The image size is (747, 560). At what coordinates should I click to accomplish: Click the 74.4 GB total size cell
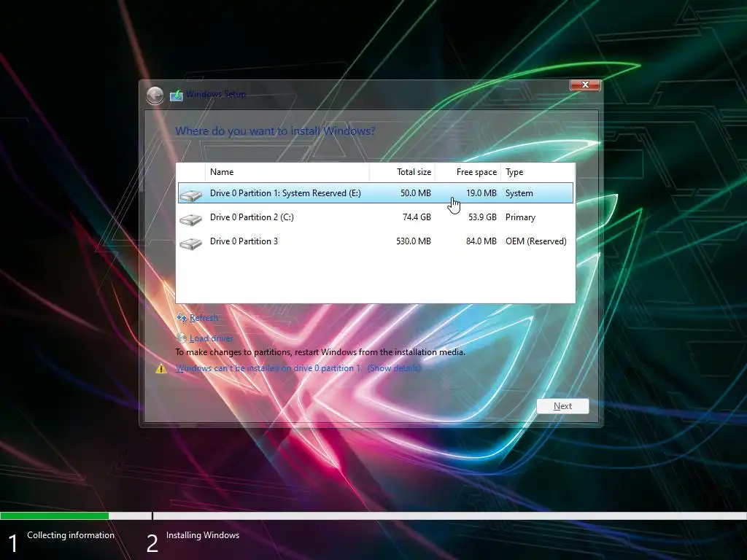tap(417, 217)
